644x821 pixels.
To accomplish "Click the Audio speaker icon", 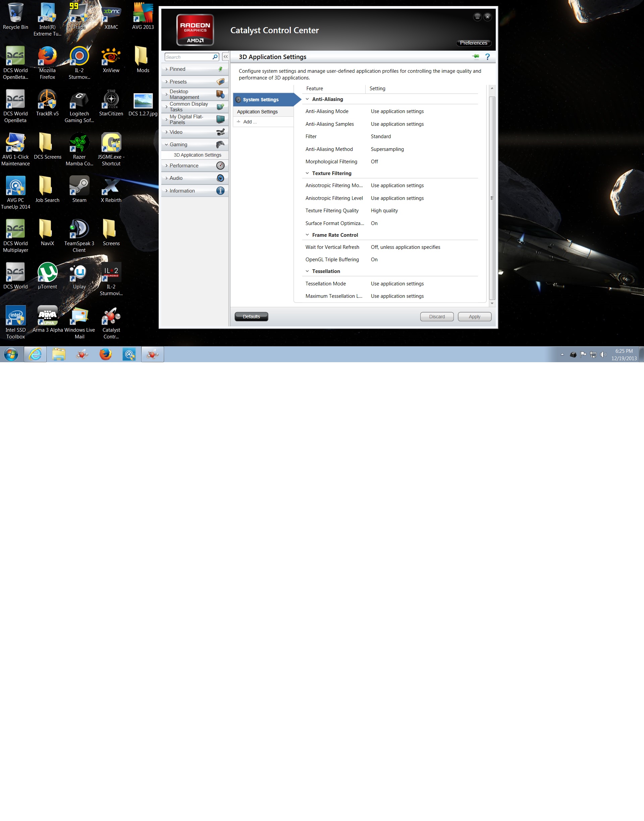I will click(x=221, y=178).
